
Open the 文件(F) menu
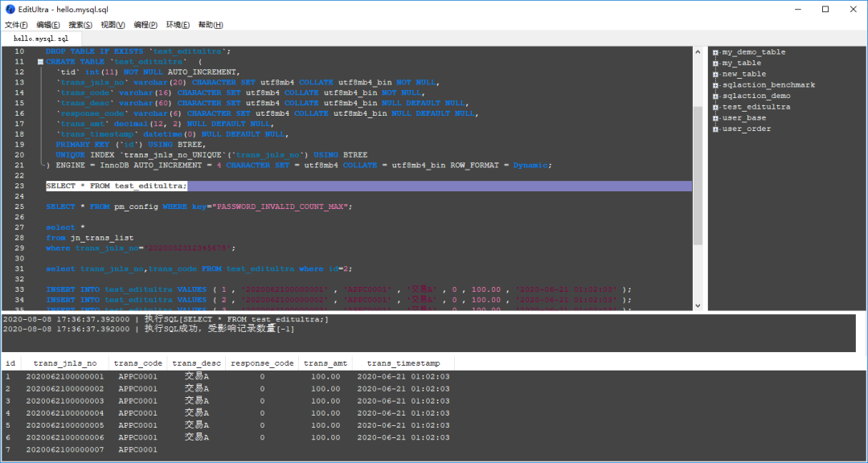click(16, 25)
